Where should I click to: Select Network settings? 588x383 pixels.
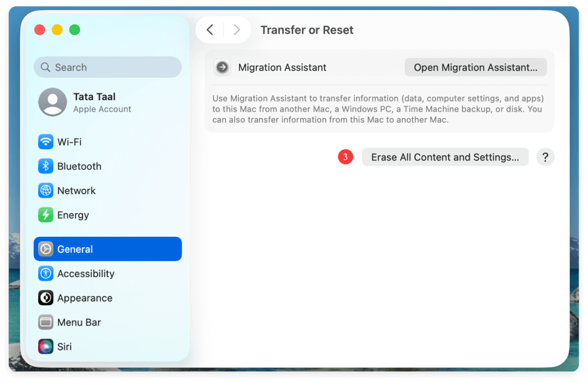click(76, 191)
